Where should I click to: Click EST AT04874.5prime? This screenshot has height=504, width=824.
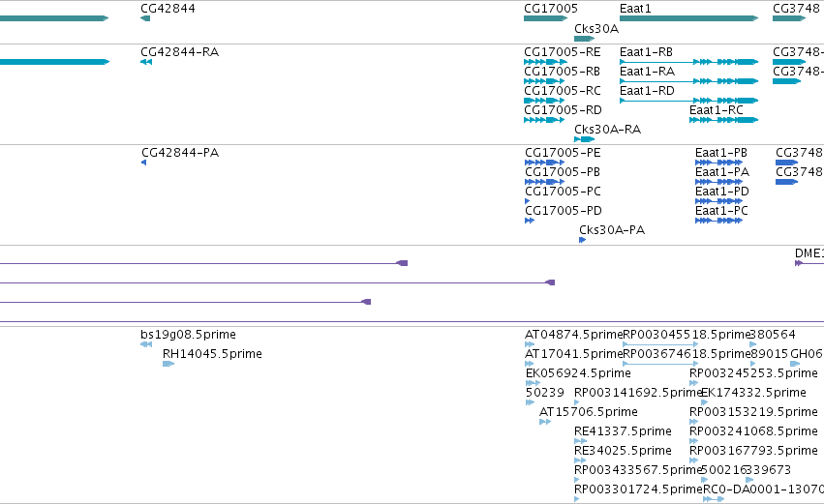[573, 335]
